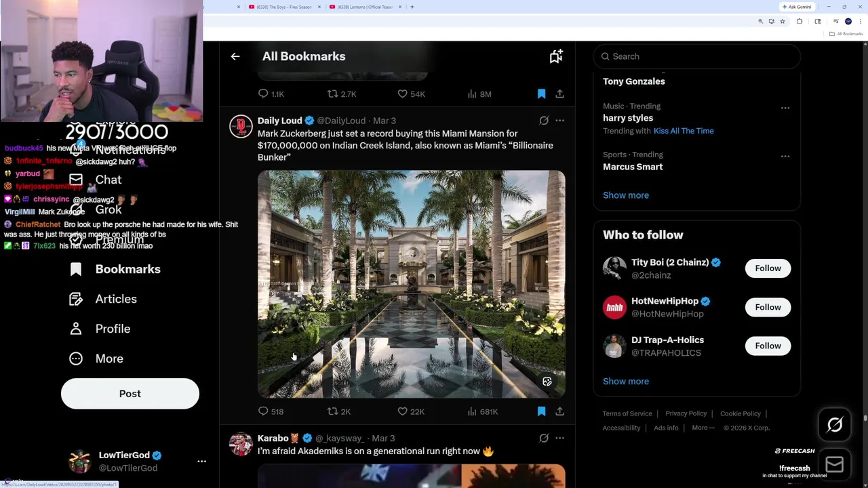868x488 pixels.
Task: Open Karabo profile avatar
Action: click(x=241, y=444)
